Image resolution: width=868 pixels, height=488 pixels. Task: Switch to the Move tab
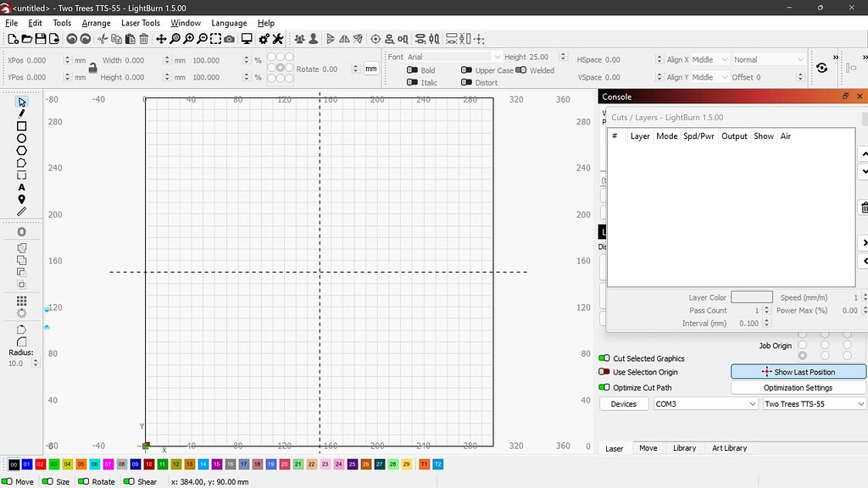[648, 448]
